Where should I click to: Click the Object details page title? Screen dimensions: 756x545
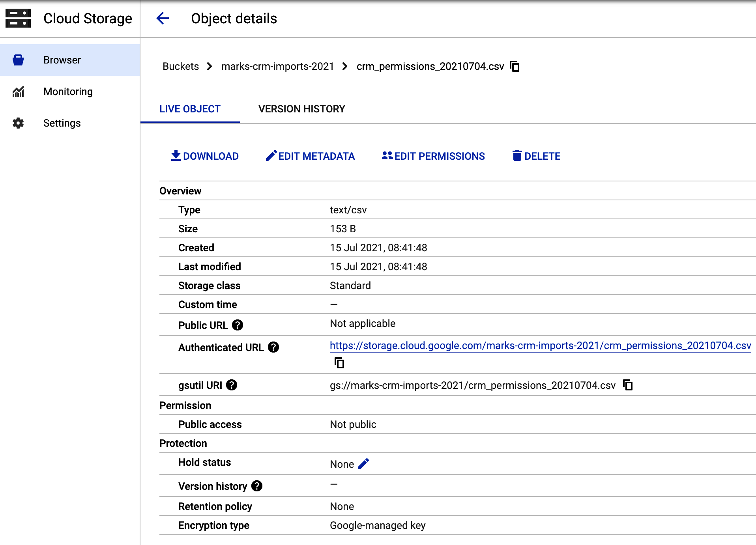[234, 19]
